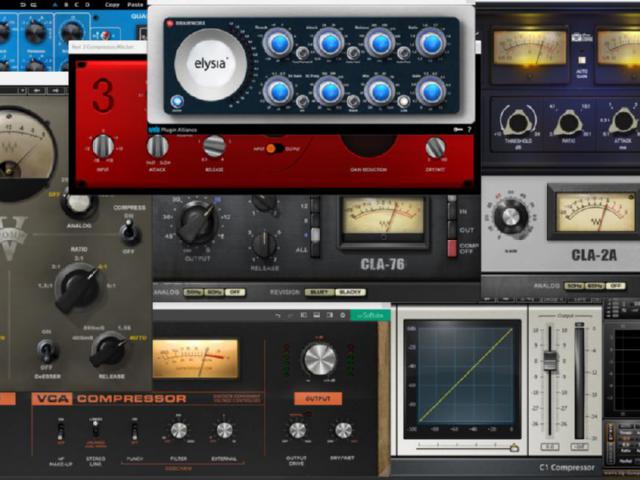Toggle the V-Comp Analog knob
Image resolution: width=640 pixels, height=480 pixels.
click(x=79, y=203)
